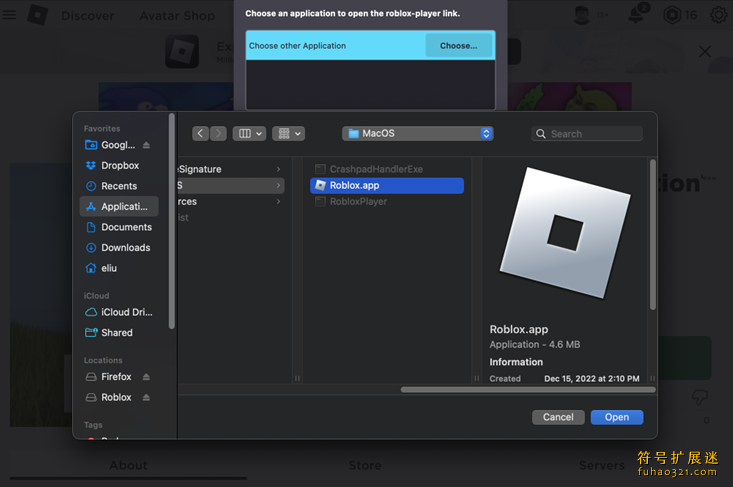Click the Cancel button
Viewport: 733px width, 487px height.
coord(558,417)
